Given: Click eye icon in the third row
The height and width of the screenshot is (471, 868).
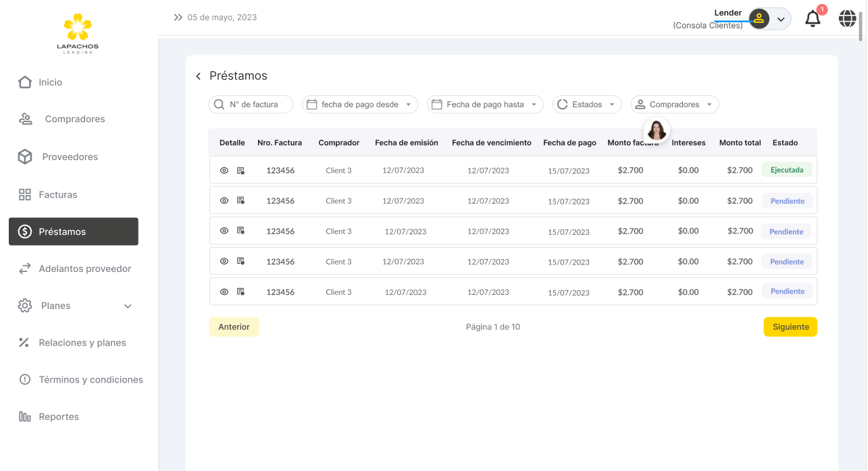Looking at the screenshot, I should click(224, 231).
